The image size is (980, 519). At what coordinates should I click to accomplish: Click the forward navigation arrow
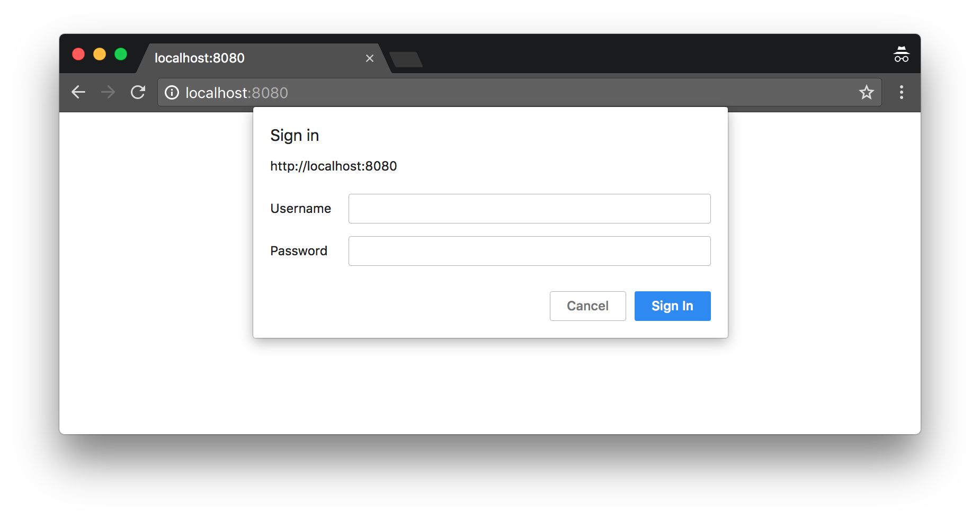[x=108, y=92]
